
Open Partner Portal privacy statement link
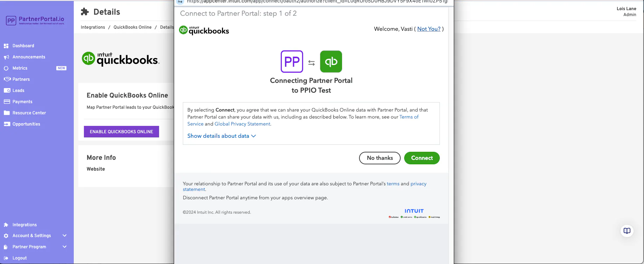click(418, 184)
